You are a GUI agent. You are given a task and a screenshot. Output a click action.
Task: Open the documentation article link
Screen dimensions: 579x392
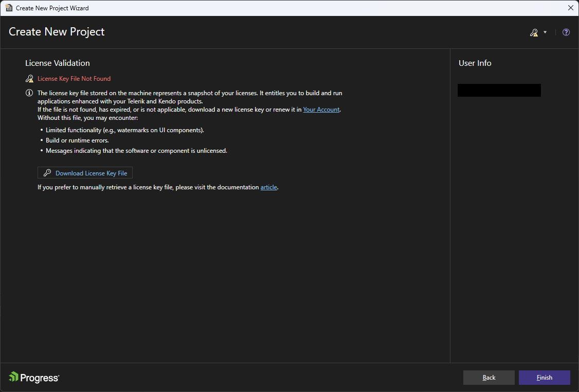(268, 187)
